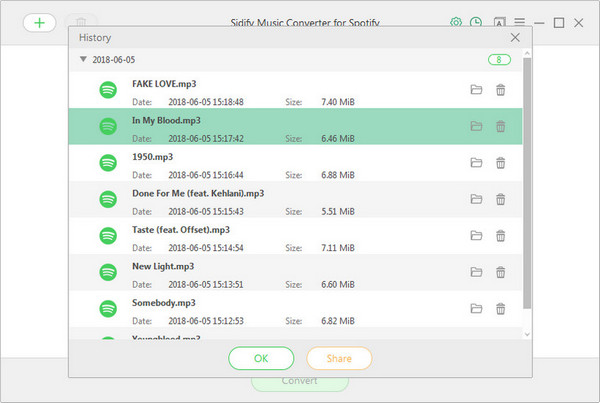Image resolution: width=600 pixels, height=403 pixels.
Task: Open folder for 1950.mp3
Action: (x=476, y=163)
